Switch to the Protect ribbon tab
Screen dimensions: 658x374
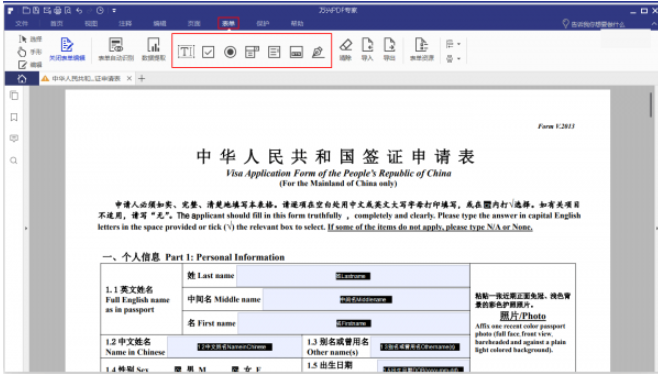pos(263,24)
